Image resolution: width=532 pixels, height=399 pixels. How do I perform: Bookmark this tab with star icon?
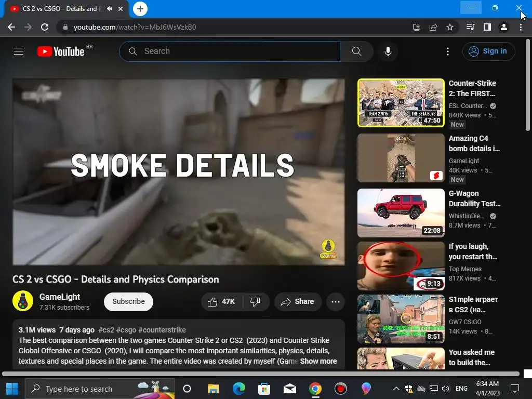coord(450,27)
